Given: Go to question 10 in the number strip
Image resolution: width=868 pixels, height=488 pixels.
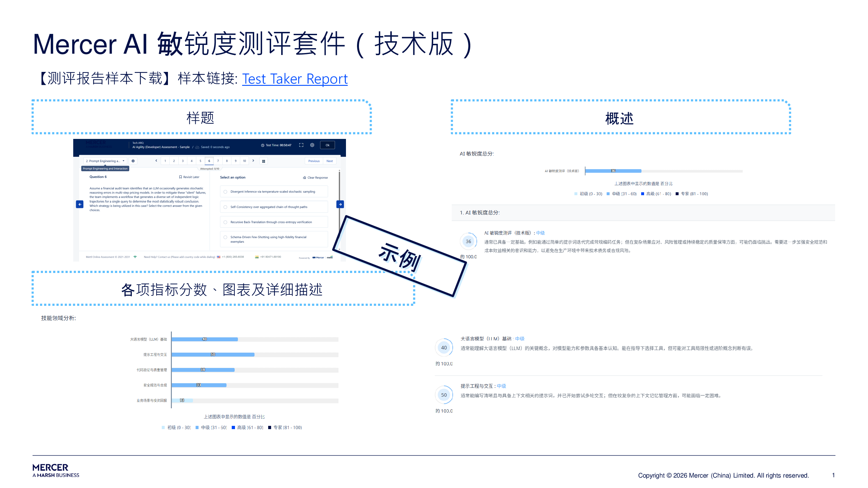Looking at the screenshot, I should click(244, 161).
